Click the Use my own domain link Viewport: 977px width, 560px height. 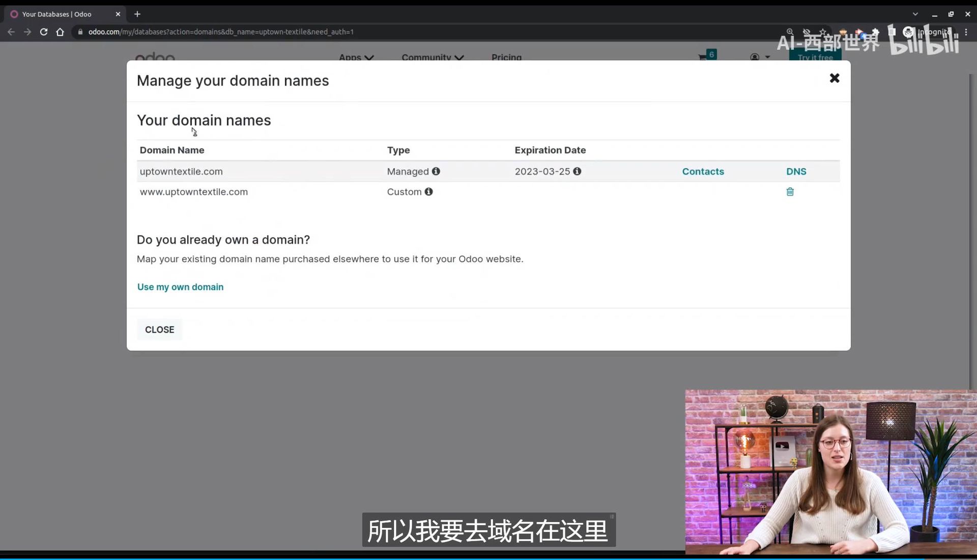point(180,287)
